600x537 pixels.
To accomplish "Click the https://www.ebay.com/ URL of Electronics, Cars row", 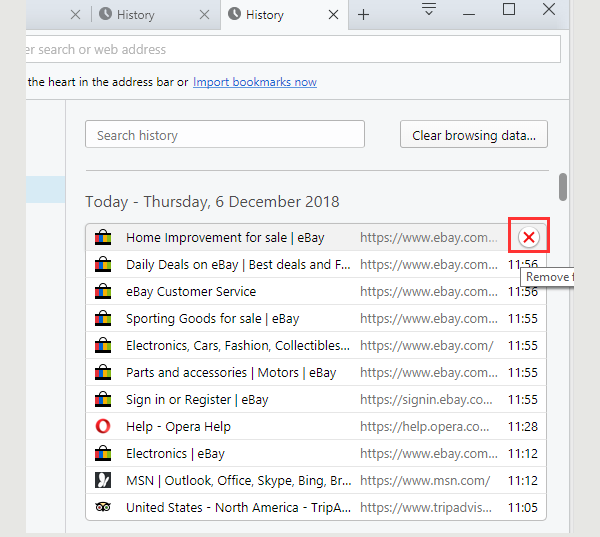I will point(427,346).
